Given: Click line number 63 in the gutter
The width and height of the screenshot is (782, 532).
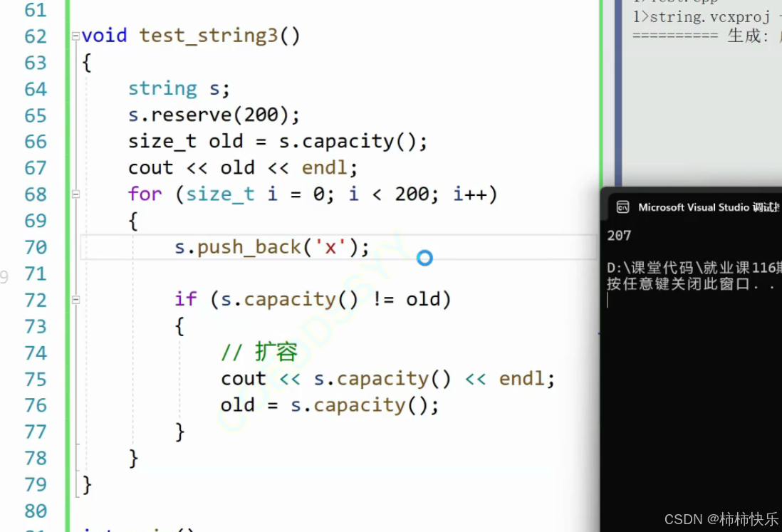Looking at the screenshot, I should (x=36, y=63).
